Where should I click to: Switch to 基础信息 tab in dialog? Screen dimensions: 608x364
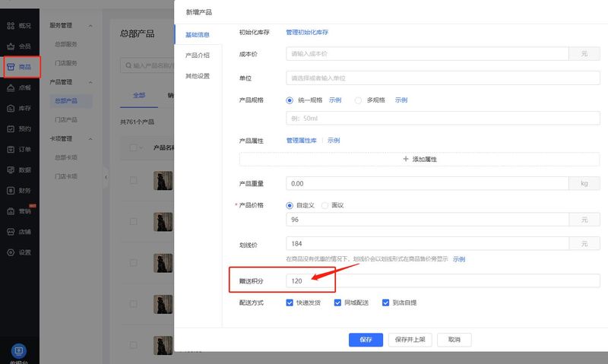click(198, 34)
